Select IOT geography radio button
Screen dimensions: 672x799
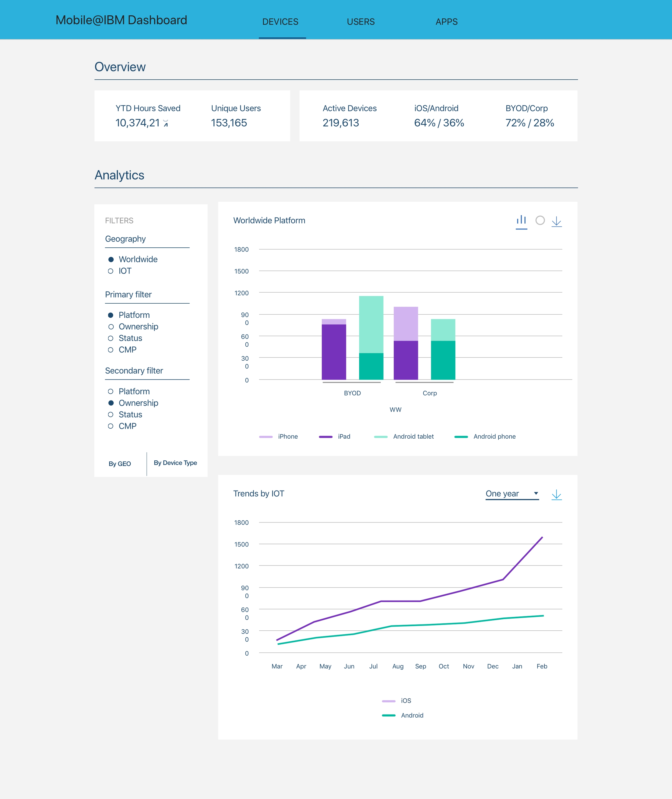[x=111, y=271]
